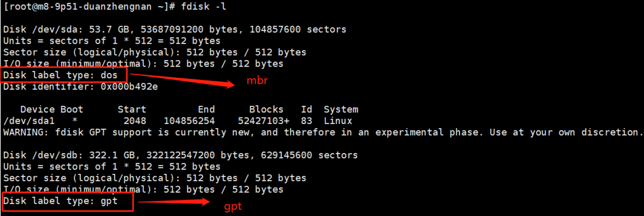Click the "System" column header
This screenshot has width=644, height=216.
pos(341,109)
